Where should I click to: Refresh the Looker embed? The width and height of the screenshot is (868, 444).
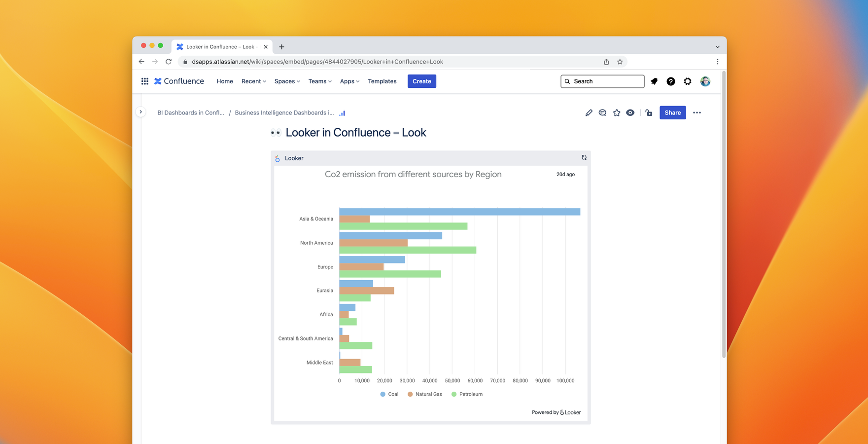click(x=584, y=158)
